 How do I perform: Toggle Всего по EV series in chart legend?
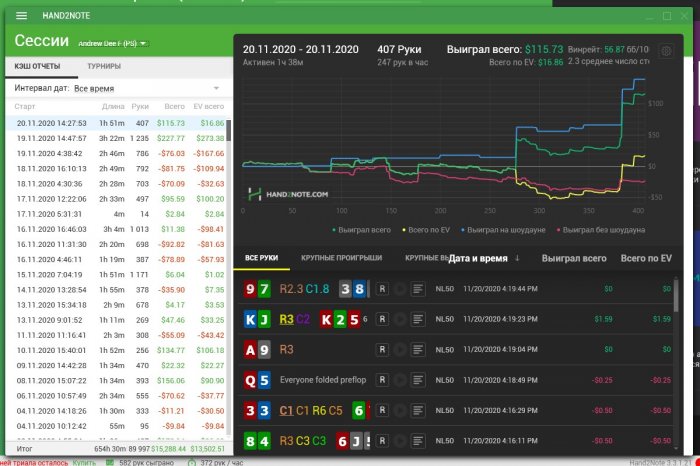[x=426, y=230]
